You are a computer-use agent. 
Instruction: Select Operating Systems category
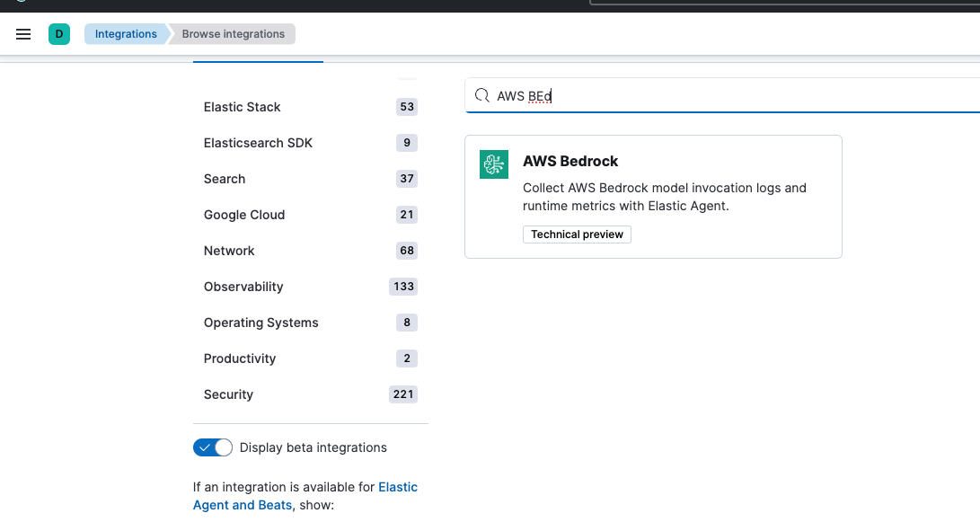[260, 323]
